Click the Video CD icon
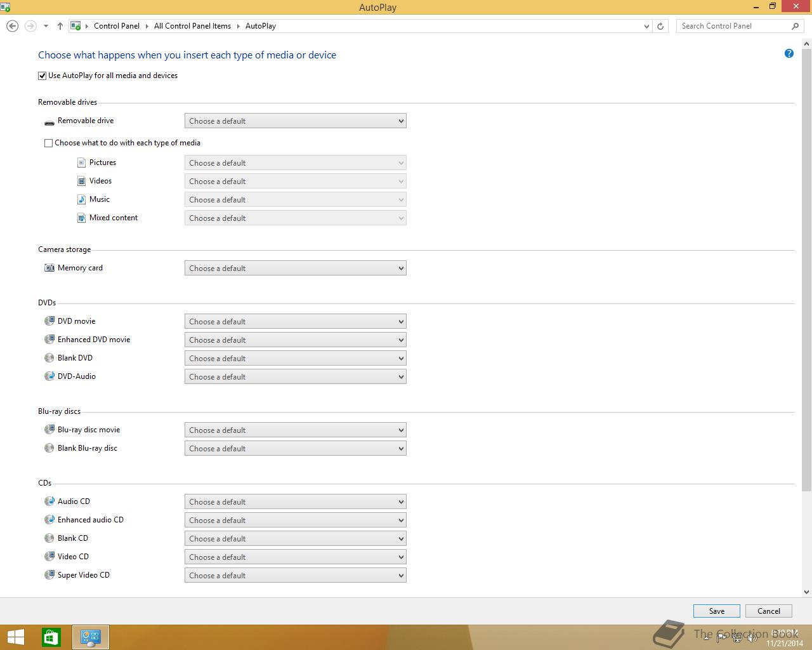The width and height of the screenshot is (812, 650). (49, 557)
